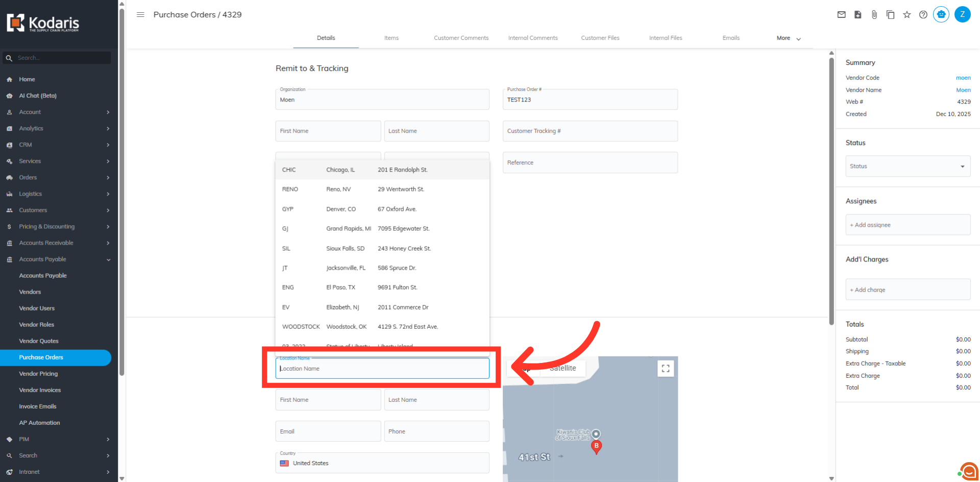
Task: Click the main content vertical scrollbar
Action: click(831, 191)
